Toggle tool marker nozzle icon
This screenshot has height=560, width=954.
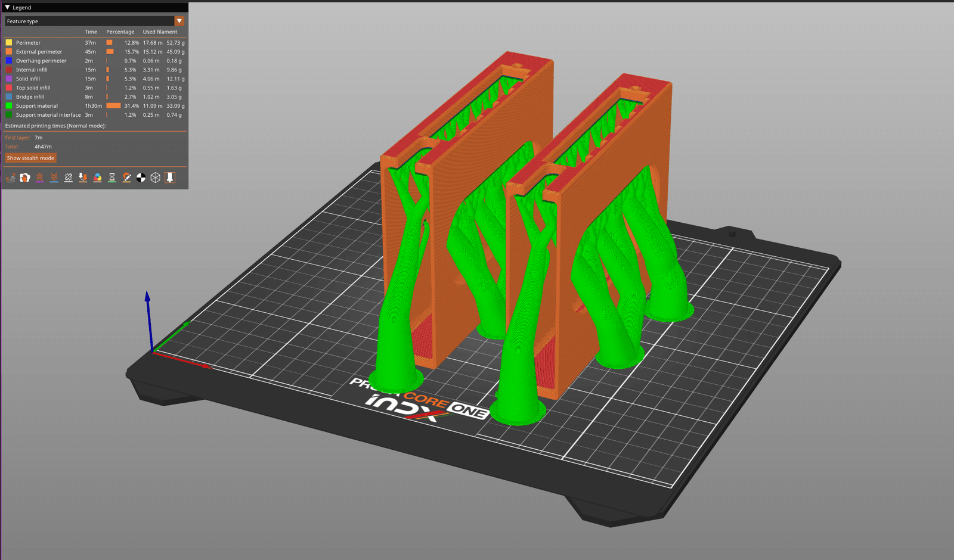[x=170, y=178]
